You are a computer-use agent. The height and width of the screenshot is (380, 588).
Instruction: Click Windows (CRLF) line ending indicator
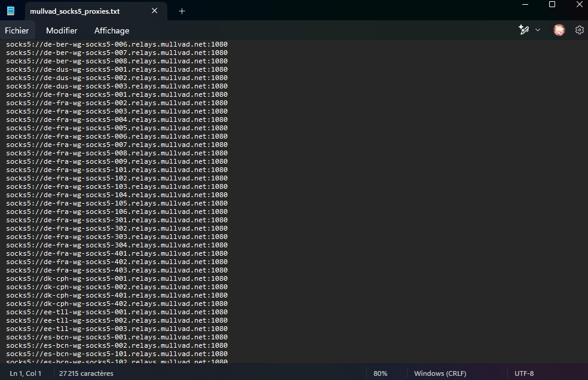click(440, 373)
